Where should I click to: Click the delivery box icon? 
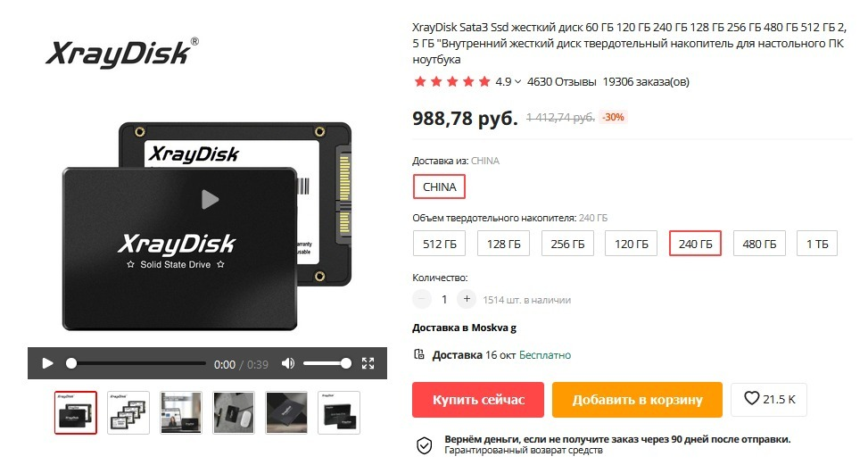point(419,354)
